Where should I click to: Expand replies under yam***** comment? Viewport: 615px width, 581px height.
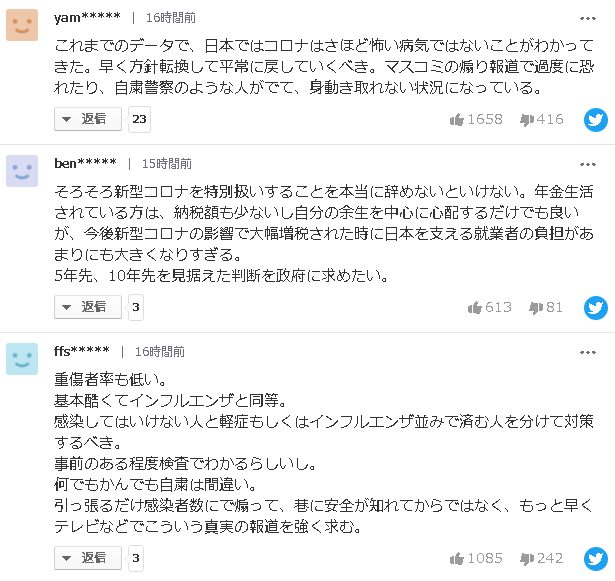(87, 119)
